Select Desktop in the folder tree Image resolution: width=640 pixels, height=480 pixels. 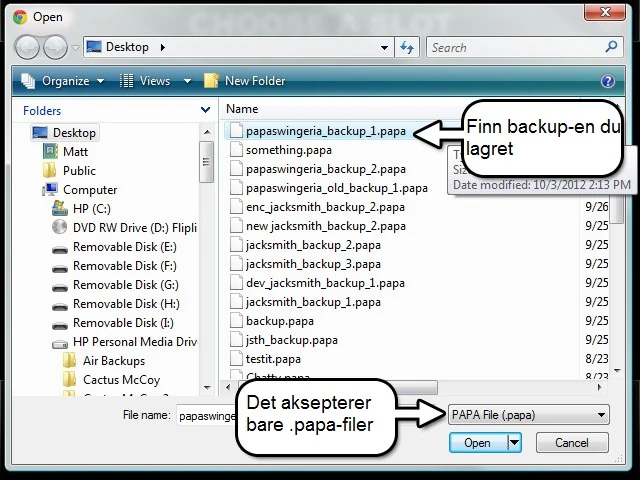pos(64,133)
